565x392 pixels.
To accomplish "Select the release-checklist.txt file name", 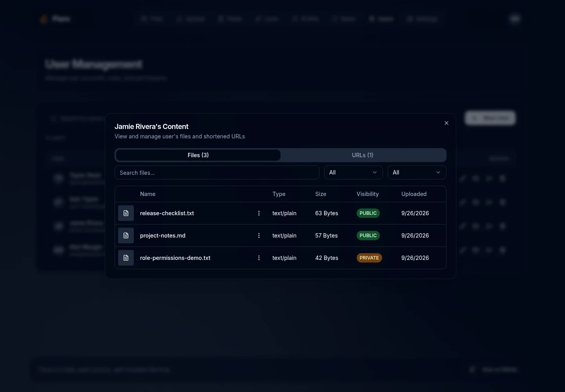I will [167, 213].
